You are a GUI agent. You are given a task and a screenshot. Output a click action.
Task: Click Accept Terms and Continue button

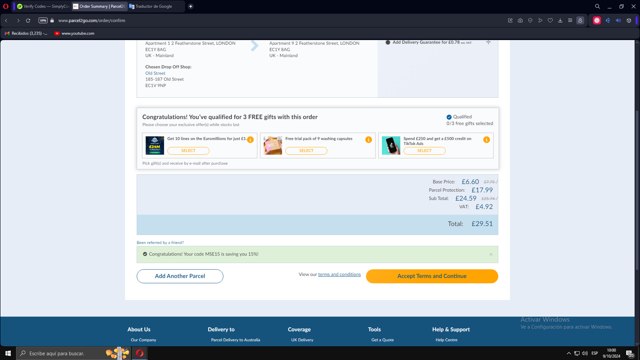(432, 276)
